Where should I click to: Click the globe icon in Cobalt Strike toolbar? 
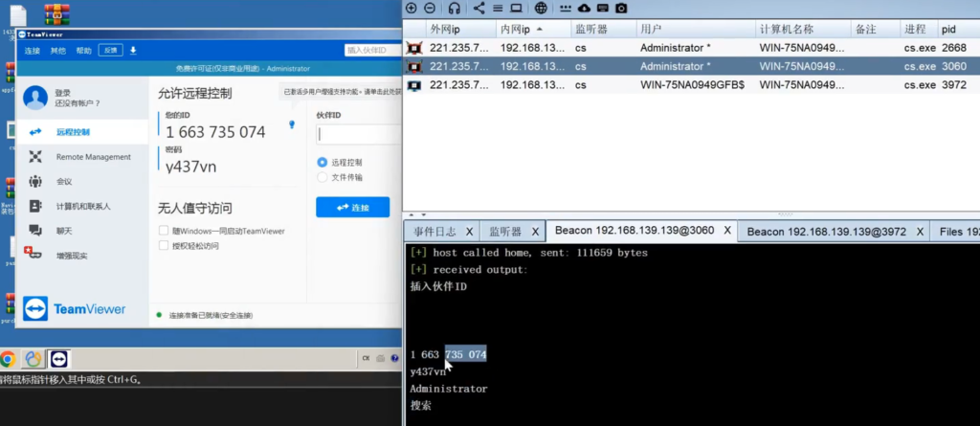click(x=542, y=8)
